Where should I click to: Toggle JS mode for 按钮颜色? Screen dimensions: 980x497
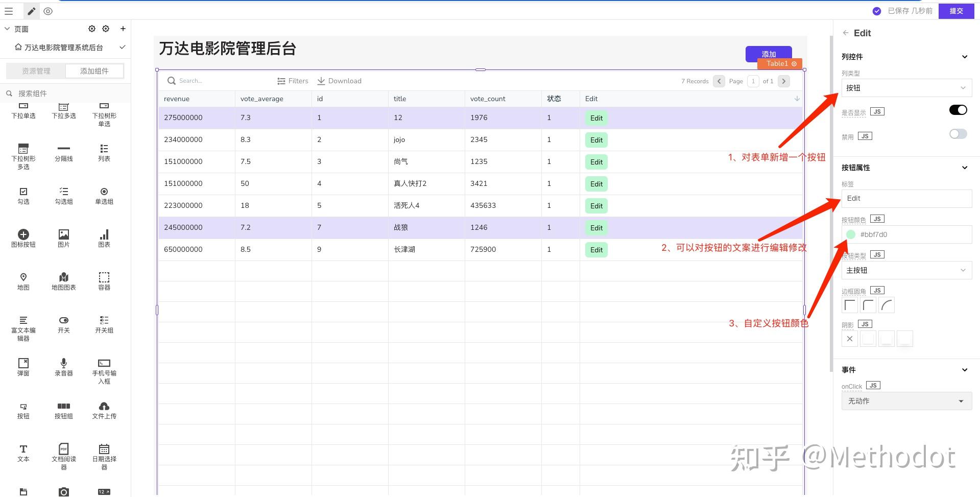tap(877, 219)
